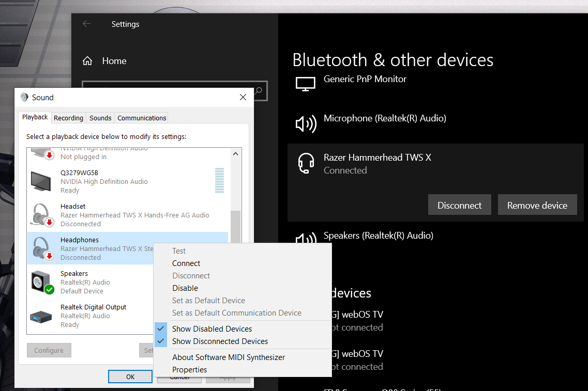Click the Headset device headphone icon
This screenshot has width=588, height=391.
click(x=41, y=215)
